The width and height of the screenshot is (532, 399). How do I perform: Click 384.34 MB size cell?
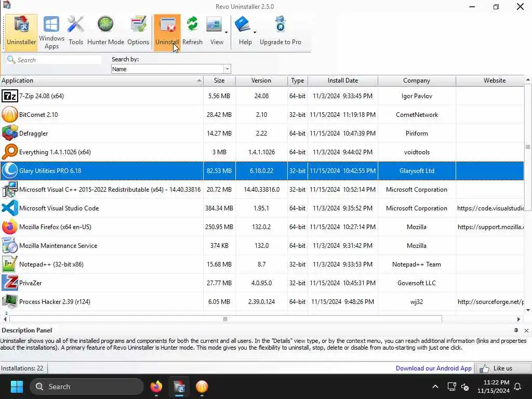219,208
